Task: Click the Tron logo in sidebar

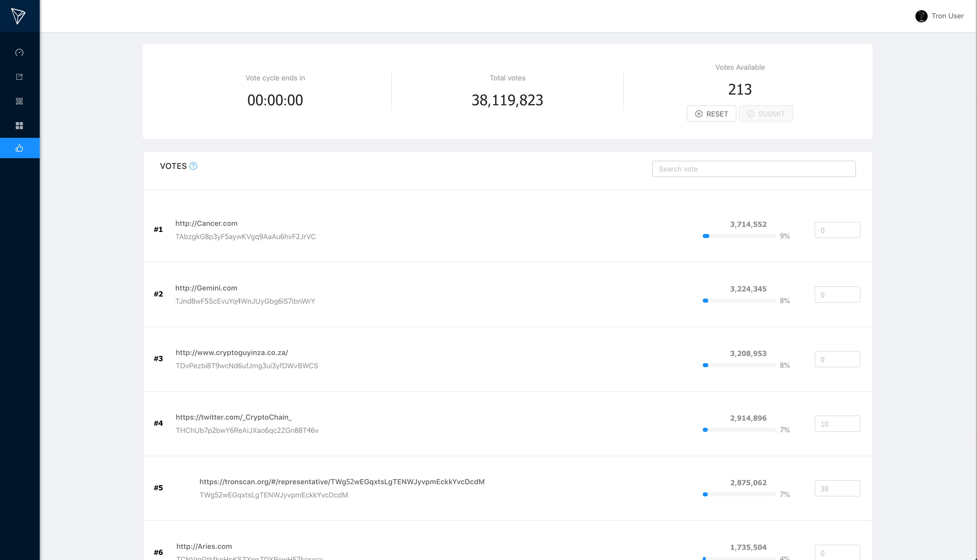Action: click(x=18, y=16)
